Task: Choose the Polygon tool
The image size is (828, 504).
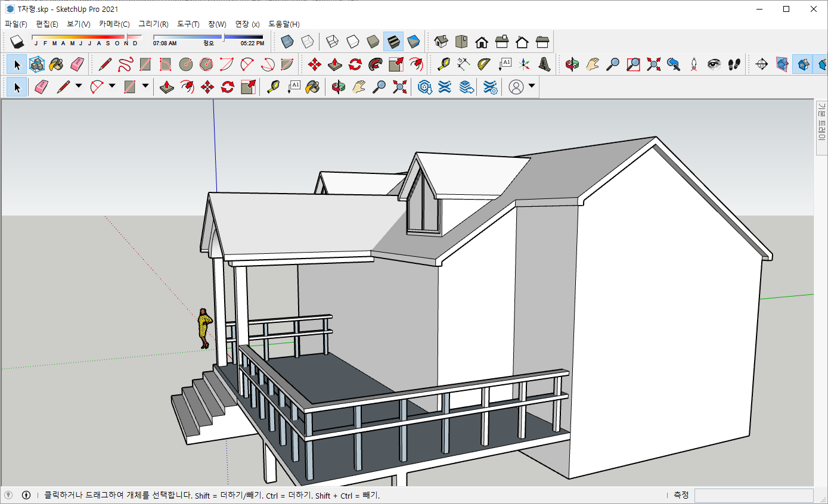Action: (x=206, y=64)
